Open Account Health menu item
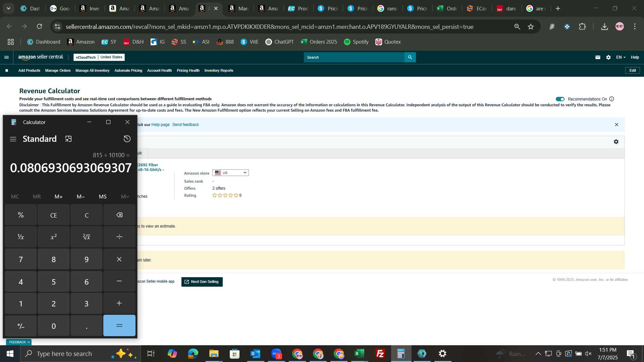The height and width of the screenshot is (362, 644). [159, 70]
